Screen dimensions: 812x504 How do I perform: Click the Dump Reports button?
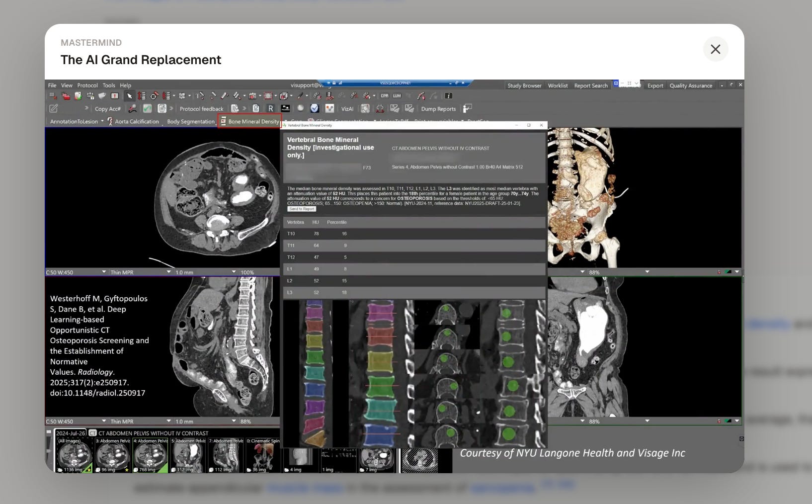pos(438,109)
